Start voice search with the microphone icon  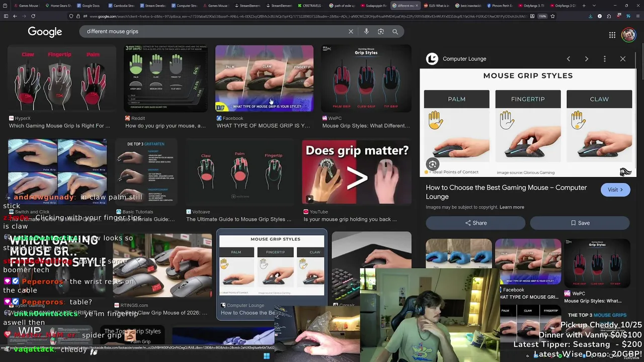tap(366, 31)
